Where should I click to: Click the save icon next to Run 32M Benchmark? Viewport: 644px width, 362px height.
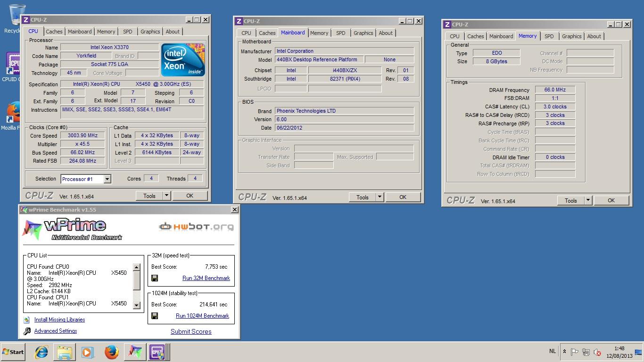155,278
